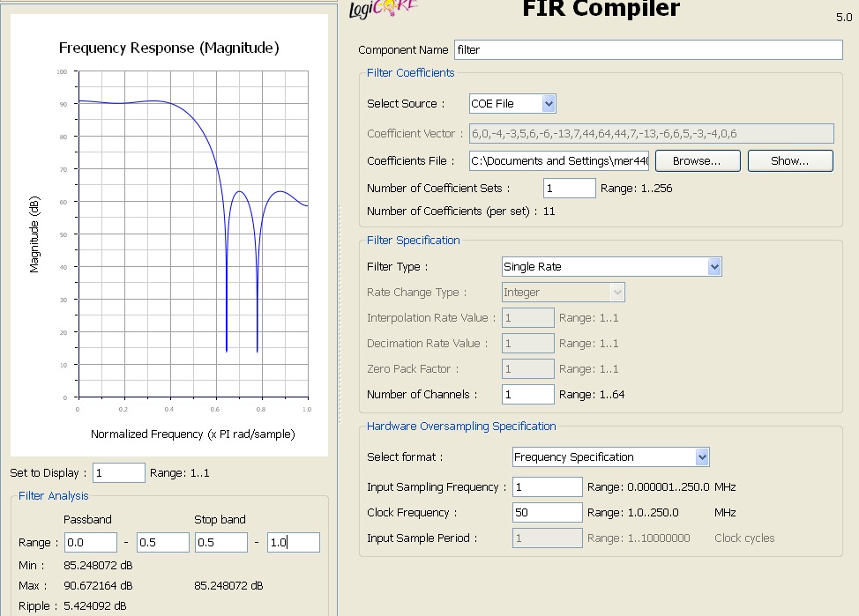
Task: Click the 'FIR Compiler' title text
Action: point(601,9)
